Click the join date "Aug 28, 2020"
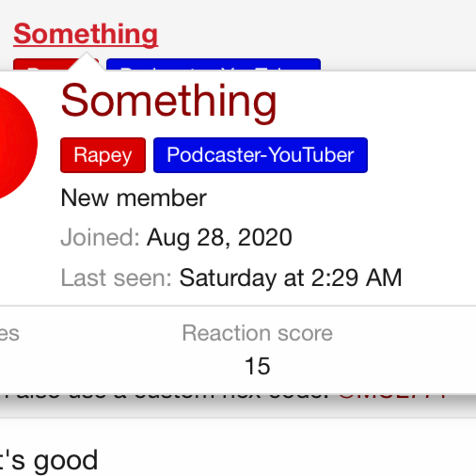This screenshot has height=476, width=476. click(219, 237)
